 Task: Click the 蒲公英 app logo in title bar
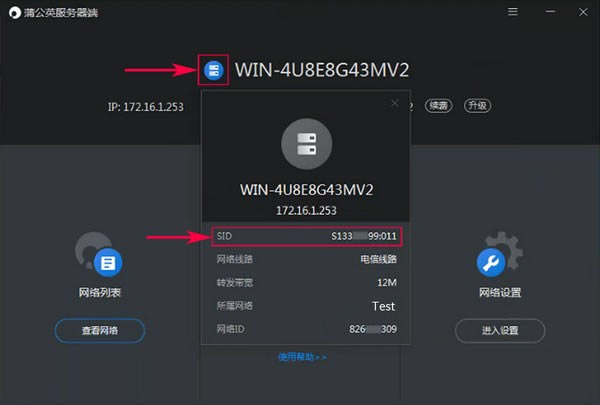tap(15, 13)
